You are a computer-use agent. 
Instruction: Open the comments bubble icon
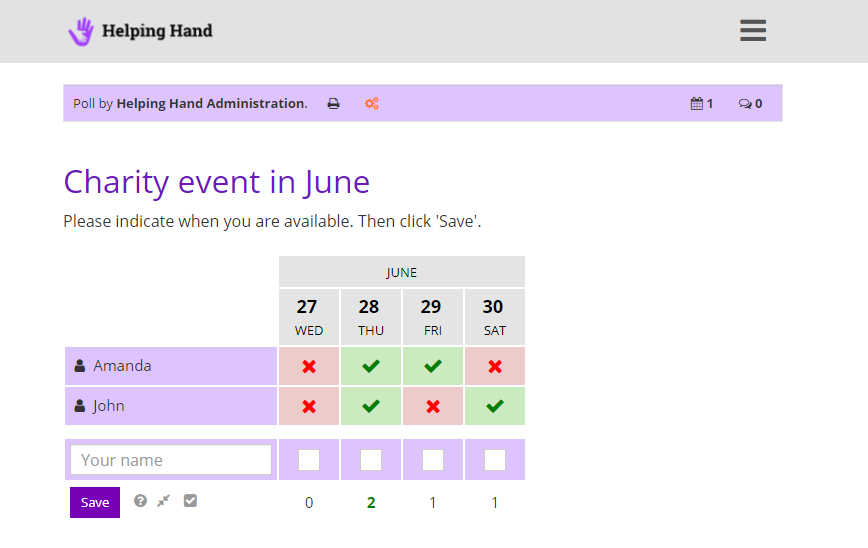(745, 104)
